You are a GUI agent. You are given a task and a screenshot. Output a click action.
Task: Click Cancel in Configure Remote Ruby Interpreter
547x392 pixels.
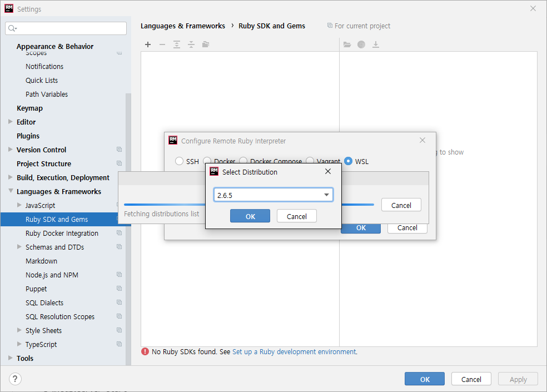[407, 229]
